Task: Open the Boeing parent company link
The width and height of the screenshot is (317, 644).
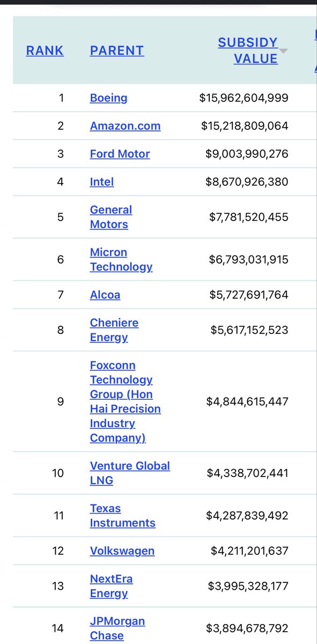Action: (108, 98)
